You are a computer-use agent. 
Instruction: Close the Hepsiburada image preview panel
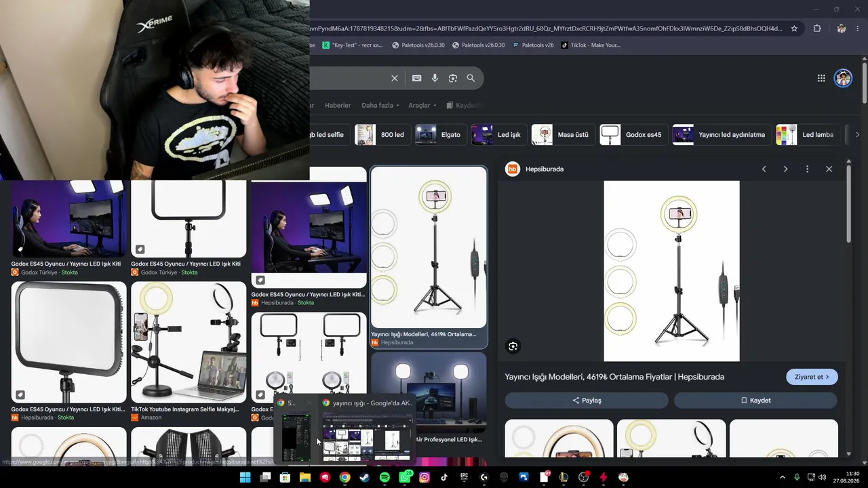pyautogui.click(x=829, y=169)
